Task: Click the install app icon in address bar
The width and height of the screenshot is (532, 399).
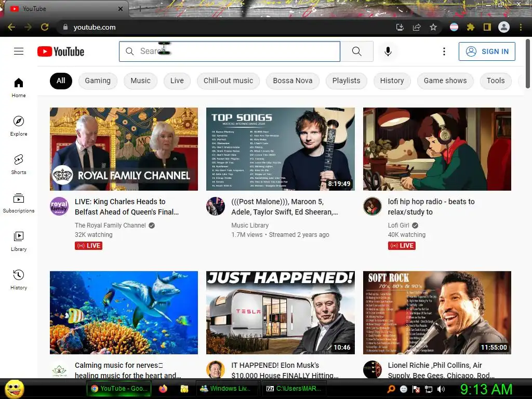Action: pos(400,27)
